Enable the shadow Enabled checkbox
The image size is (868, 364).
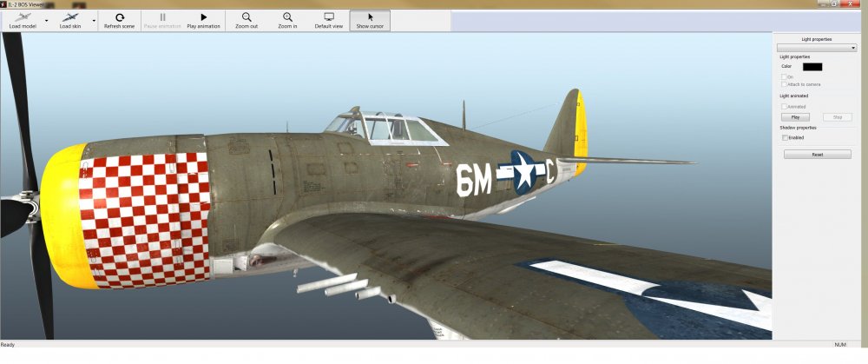point(785,137)
